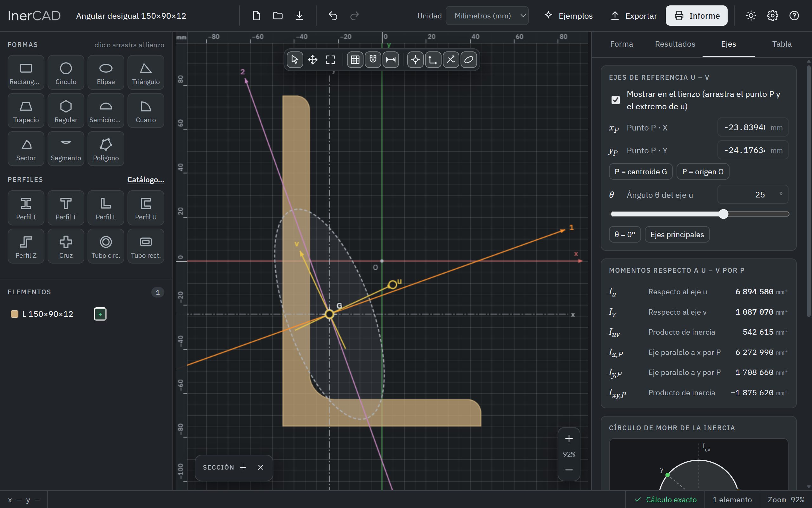Click the Ejes principales button

pos(677,235)
